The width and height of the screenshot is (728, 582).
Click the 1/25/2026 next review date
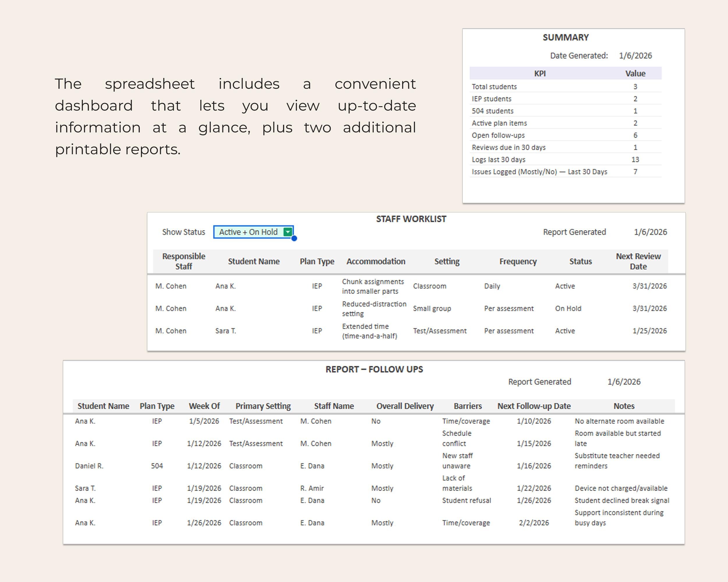tap(650, 331)
